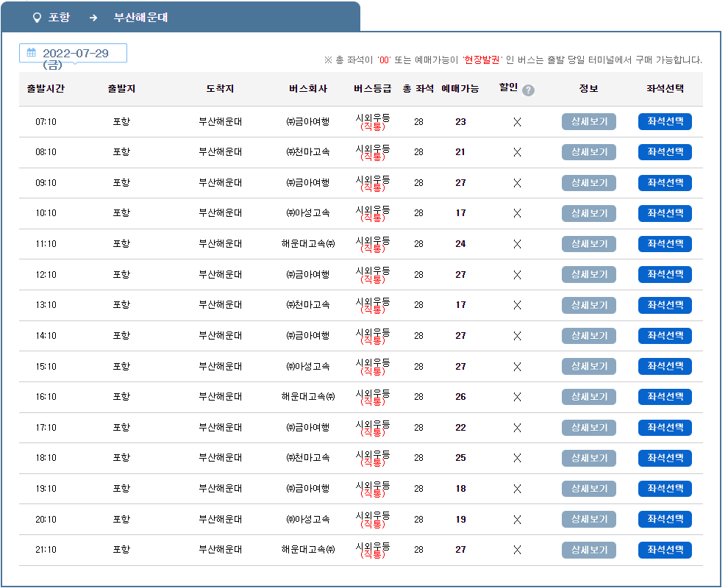The height and width of the screenshot is (588, 728).
Task: Click the X discount mark in the 09:10 row
Action: point(517,182)
